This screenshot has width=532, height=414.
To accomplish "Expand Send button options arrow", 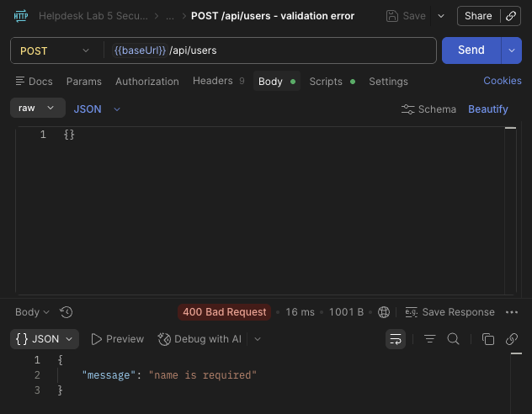I will click(x=512, y=50).
